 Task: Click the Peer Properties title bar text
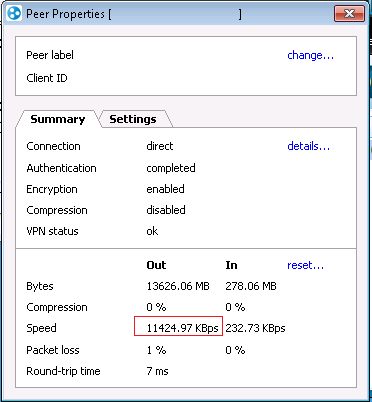click(x=65, y=14)
